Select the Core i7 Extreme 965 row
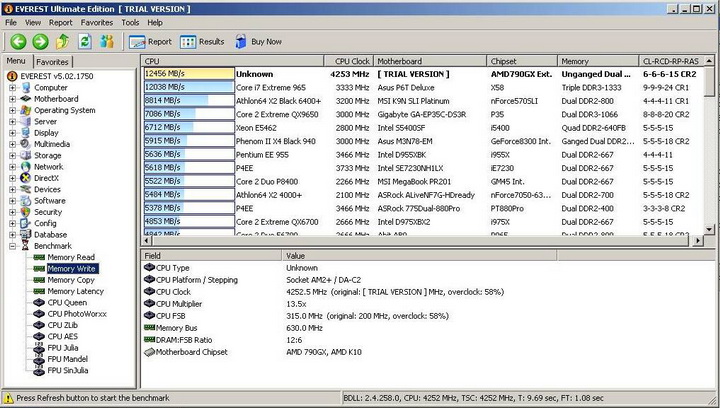The width and height of the screenshot is (720, 408). (x=422, y=88)
